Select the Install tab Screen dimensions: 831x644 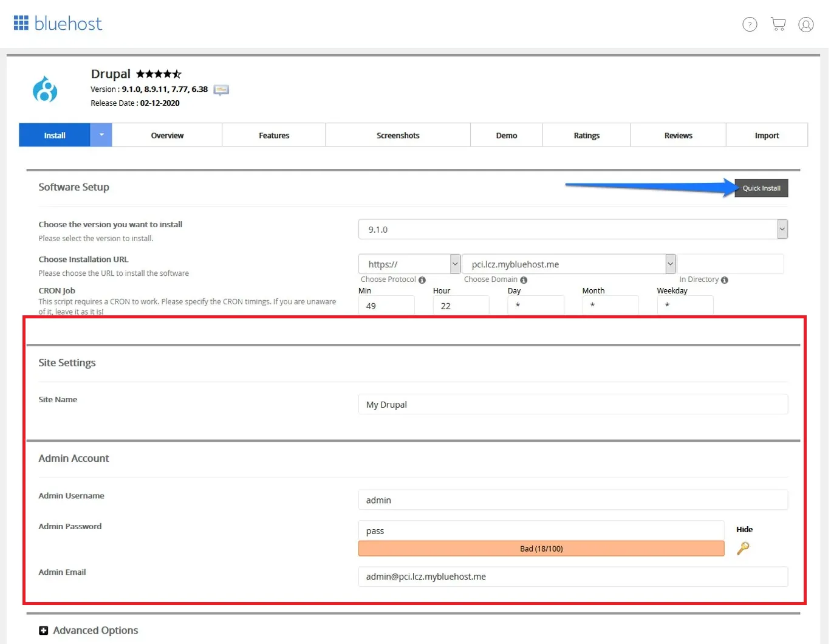coord(55,135)
